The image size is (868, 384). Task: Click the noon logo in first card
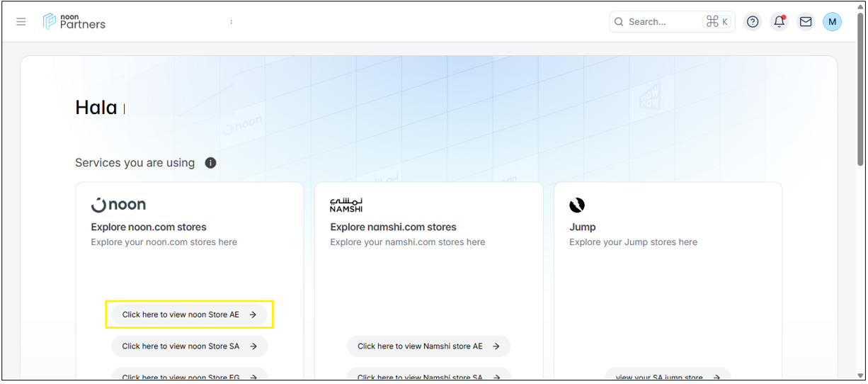119,205
